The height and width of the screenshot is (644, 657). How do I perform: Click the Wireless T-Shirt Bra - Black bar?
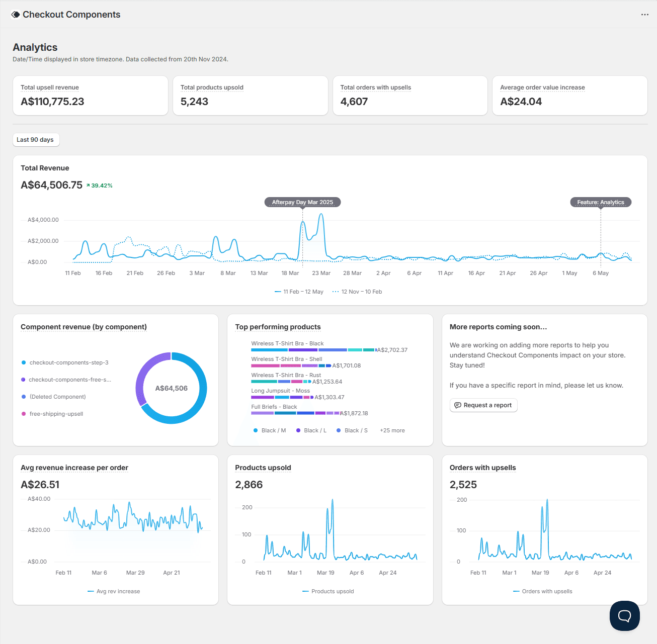click(313, 350)
